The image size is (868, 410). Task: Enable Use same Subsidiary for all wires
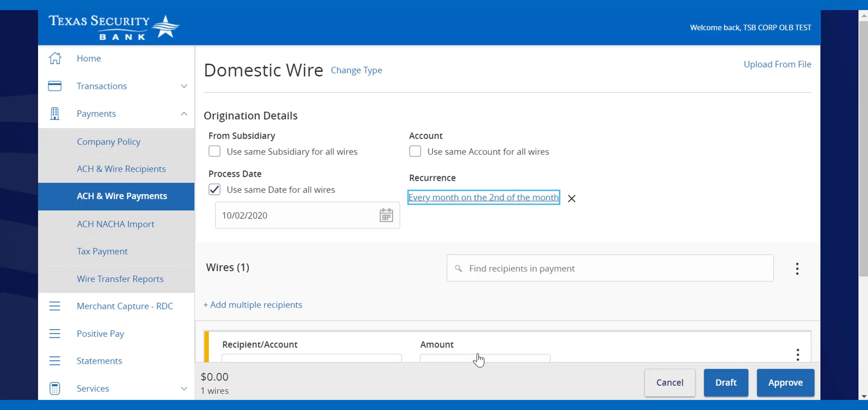[x=214, y=151]
